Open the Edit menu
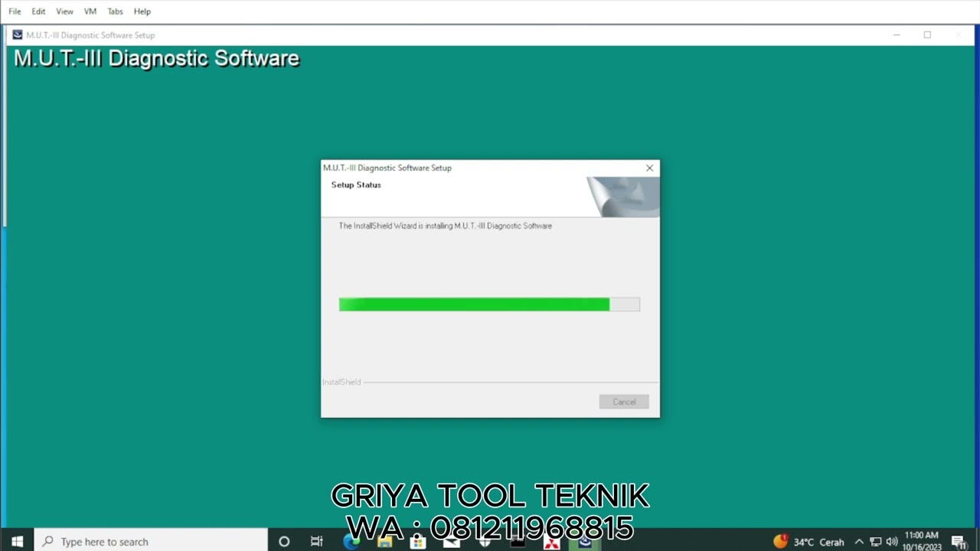Viewport: 980px width, 551px height. coord(38,11)
